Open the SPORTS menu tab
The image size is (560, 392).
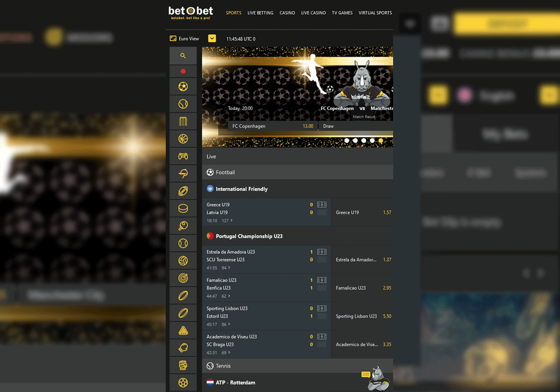234,13
